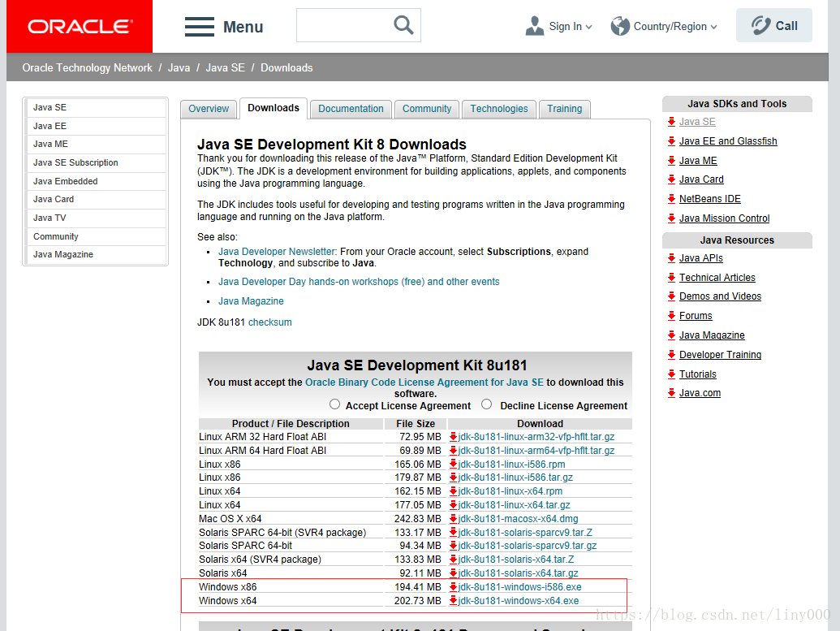Open Java Magazine in left navigation
The image size is (840, 631).
tap(96, 255)
